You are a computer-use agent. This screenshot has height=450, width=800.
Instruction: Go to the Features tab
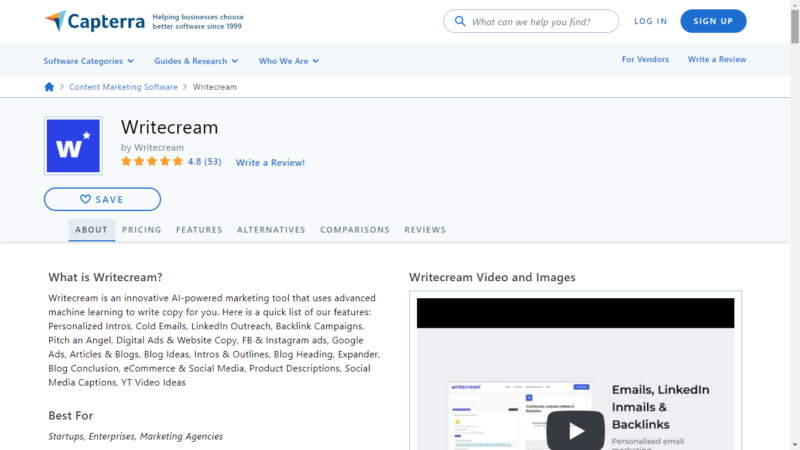pyautogui.click(x=199, y=230)
